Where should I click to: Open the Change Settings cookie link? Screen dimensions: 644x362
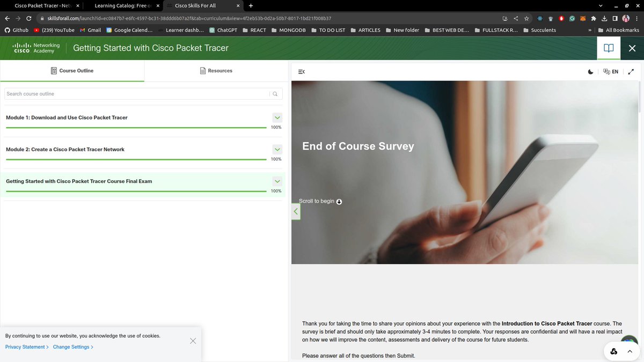pyautogui.click(x=73, y=347)
